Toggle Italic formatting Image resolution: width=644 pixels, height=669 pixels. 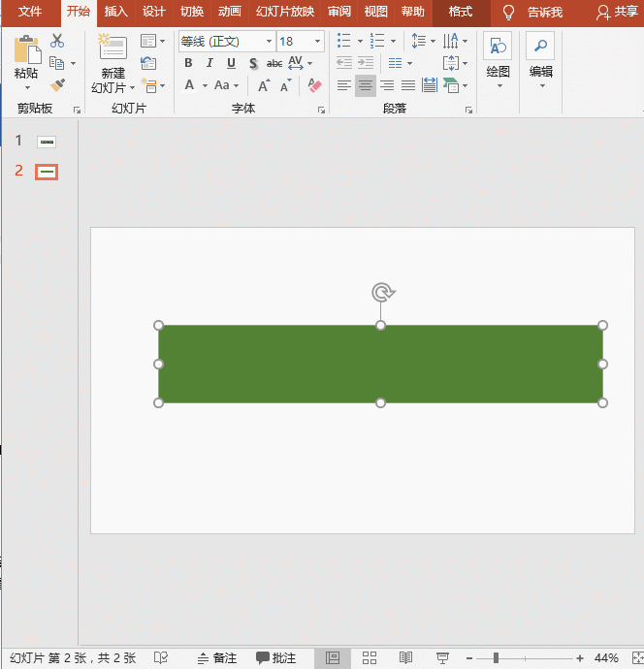(209, 64)
